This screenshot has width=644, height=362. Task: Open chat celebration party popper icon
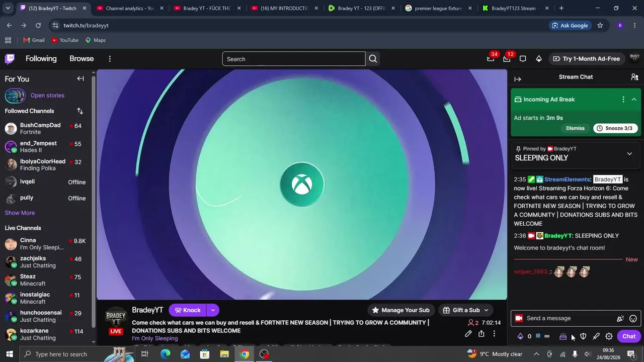pyautogui.click(x=620, y=318)
